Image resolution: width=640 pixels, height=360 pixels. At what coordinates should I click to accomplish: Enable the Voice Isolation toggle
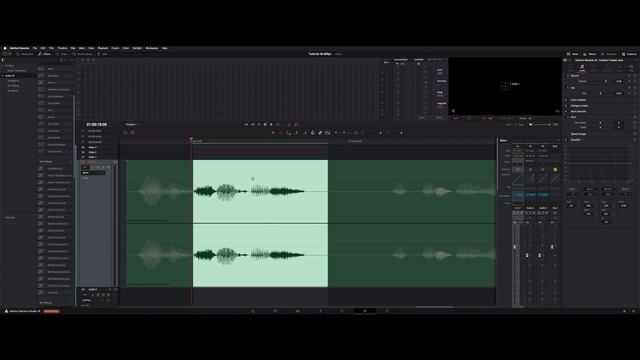[x=567, y=100]
